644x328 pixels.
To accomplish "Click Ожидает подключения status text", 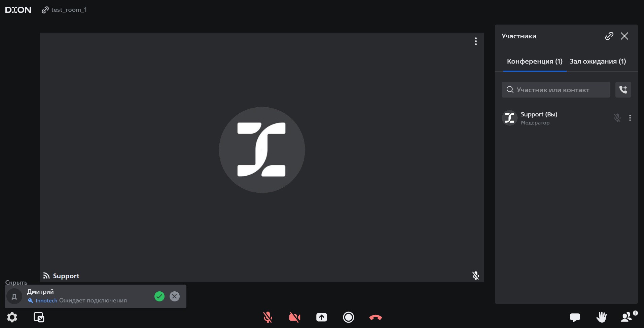I will pyautogui.click(x=93, y=301).
